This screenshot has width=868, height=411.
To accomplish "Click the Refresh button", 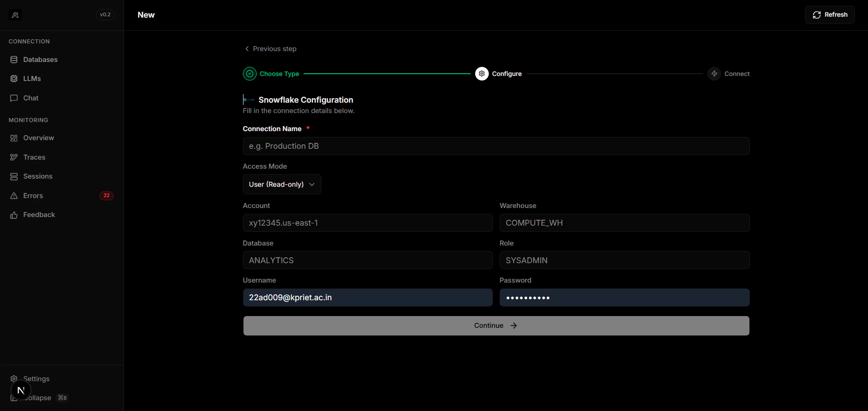I will (830, 15).
